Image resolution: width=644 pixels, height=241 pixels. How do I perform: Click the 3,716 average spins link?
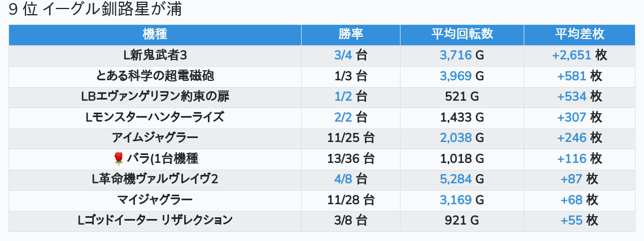click(x=456, y=55)
